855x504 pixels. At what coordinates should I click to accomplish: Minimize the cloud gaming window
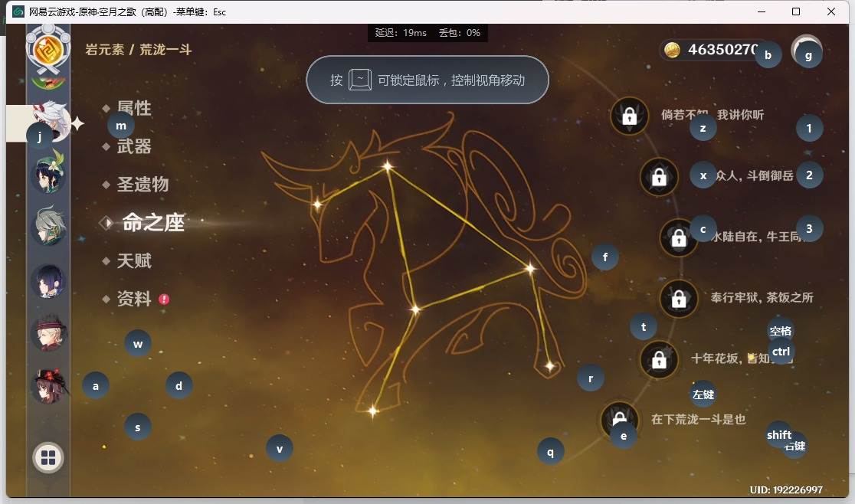point(762,11)
